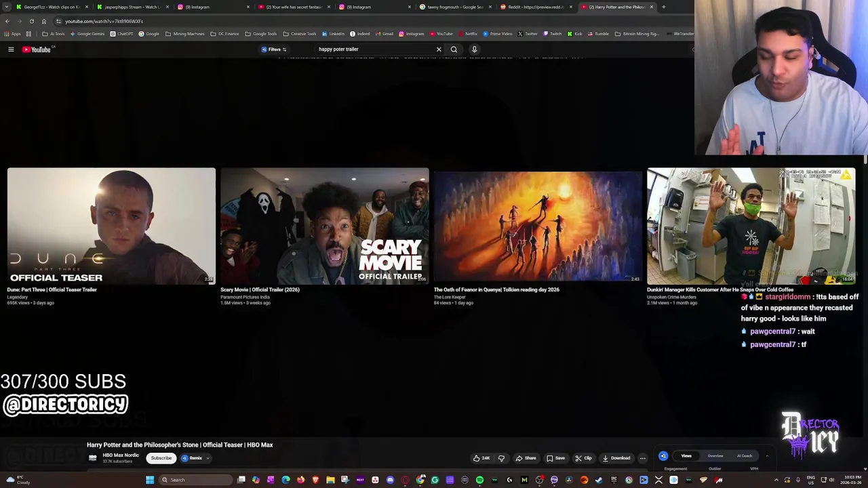Switch input language via ENG US indicator
The image size is (868, 488).
click(810, 480)
